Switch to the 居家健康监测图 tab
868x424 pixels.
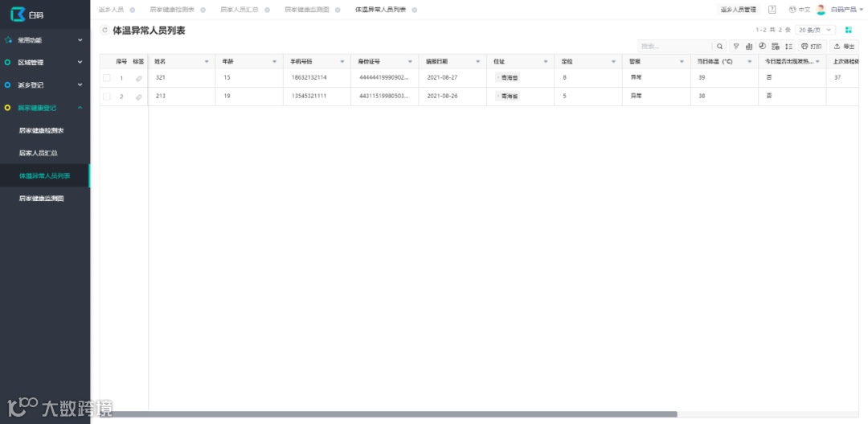tap(307, 10)
